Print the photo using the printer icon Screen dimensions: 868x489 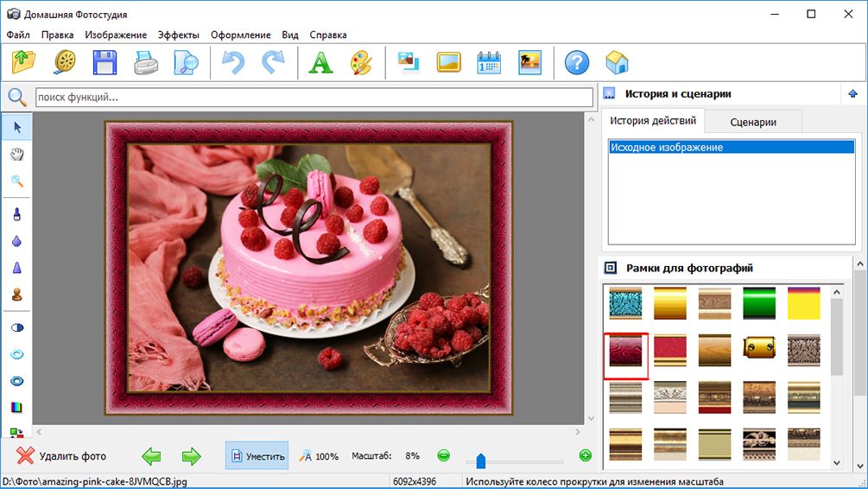pyautogui.click(x=146, y=62)
